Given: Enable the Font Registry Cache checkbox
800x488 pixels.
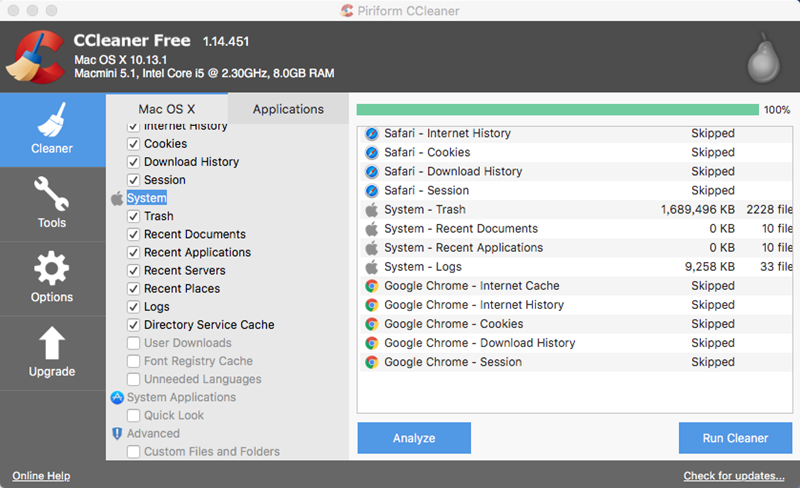Looking at the screenshot, I should coord(133,361).
